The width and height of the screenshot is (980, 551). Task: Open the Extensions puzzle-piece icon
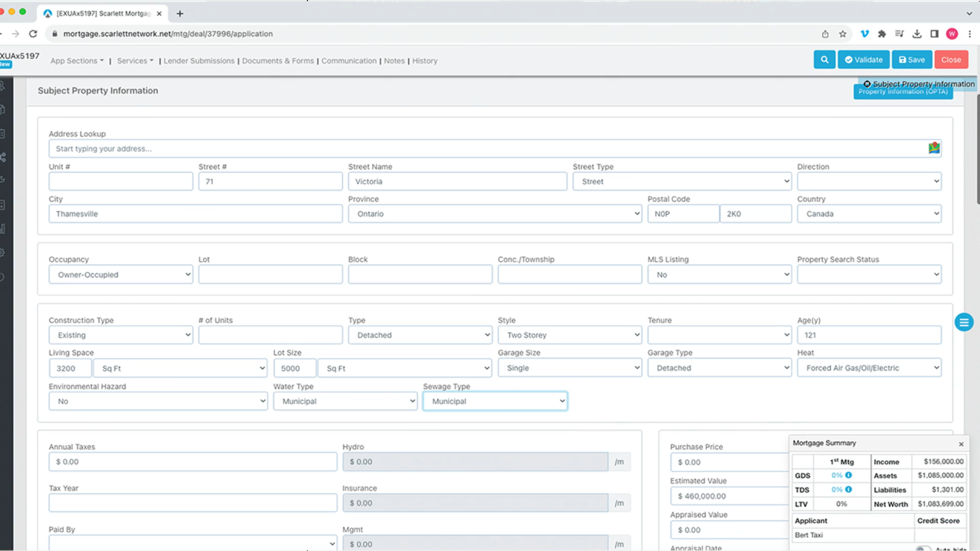(x=881, y=34)
